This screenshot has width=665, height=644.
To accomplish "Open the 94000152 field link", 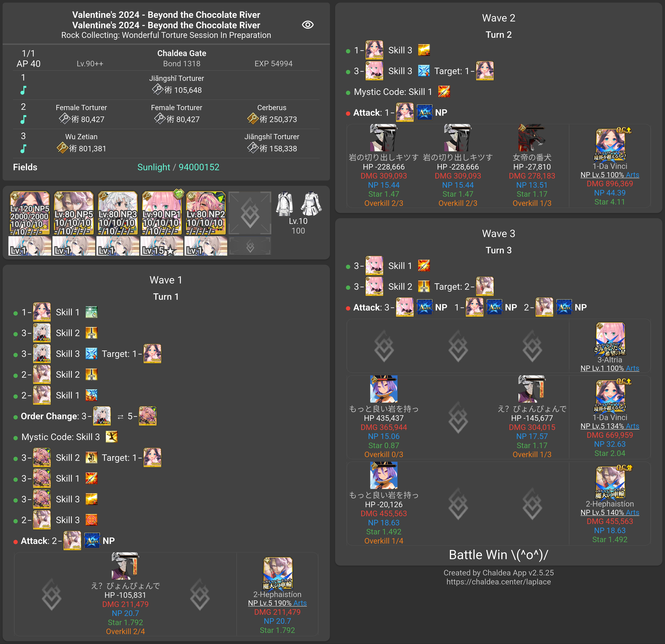I will pyautogui.click(x=199, y=167).
